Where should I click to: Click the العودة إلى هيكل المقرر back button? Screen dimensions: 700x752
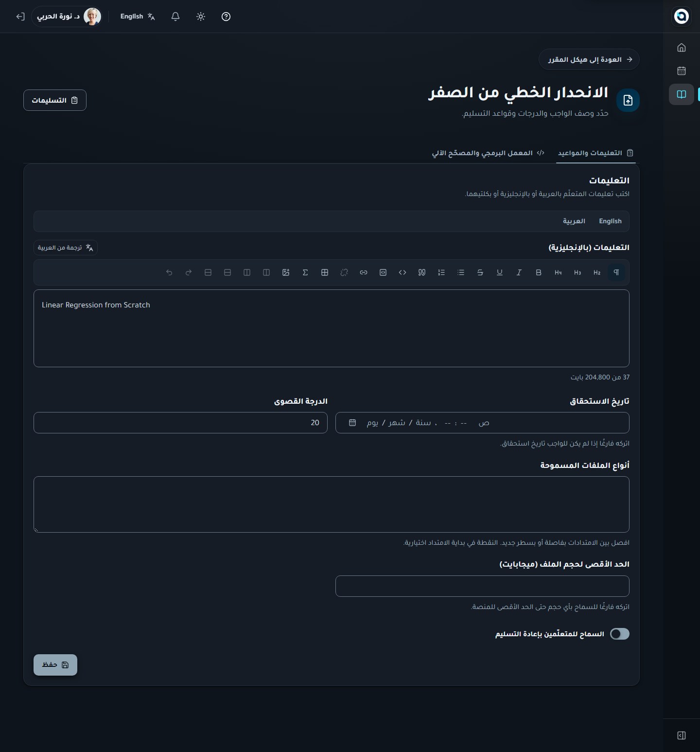[x=589, y=59]
